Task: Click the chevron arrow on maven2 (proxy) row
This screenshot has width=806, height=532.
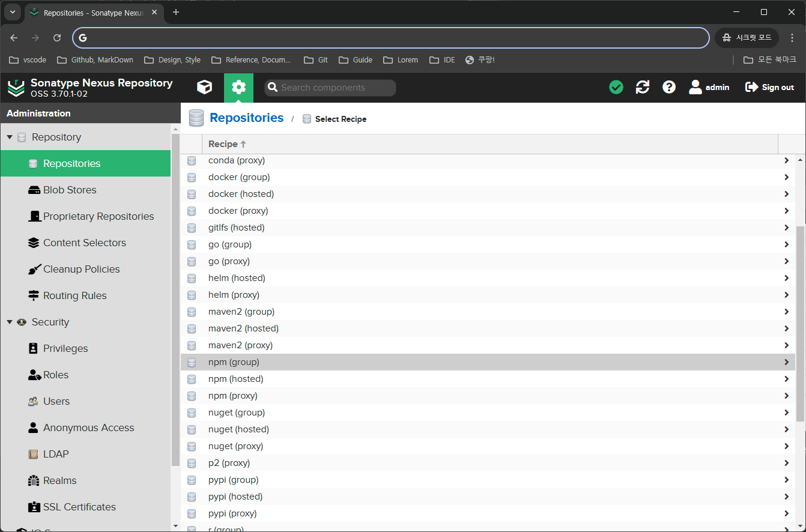Action: point(786,345)
